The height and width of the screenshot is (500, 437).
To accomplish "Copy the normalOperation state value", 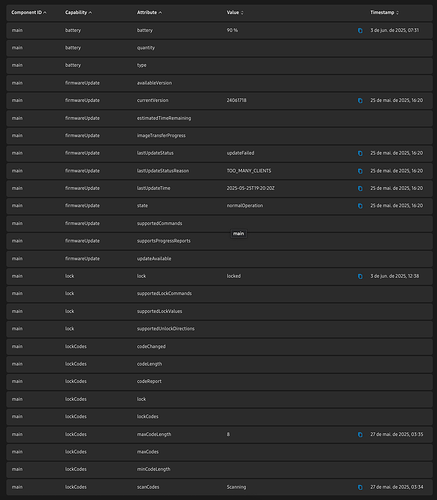I will click(360, 206).
